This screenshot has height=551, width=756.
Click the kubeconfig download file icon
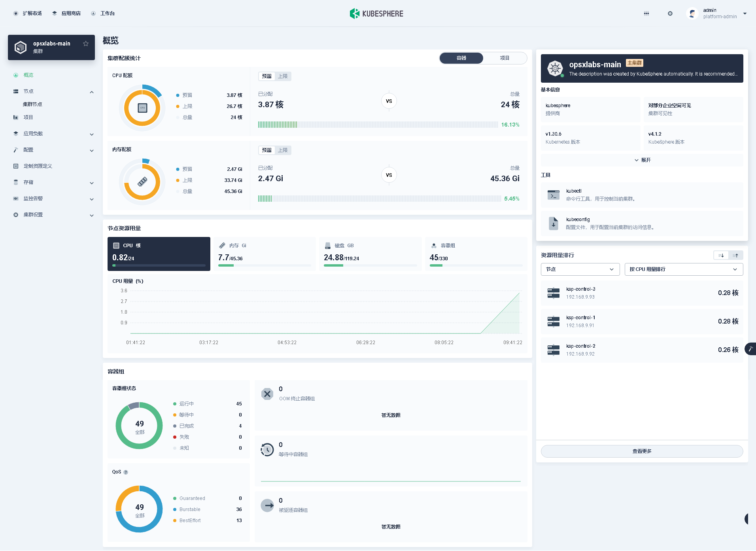click(x=554, y=223)
